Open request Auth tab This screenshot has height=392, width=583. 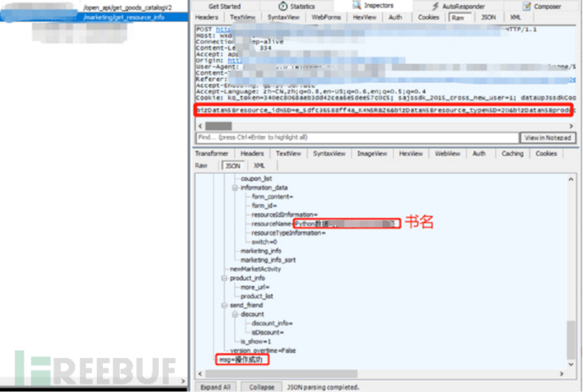[x=395, y=17]
